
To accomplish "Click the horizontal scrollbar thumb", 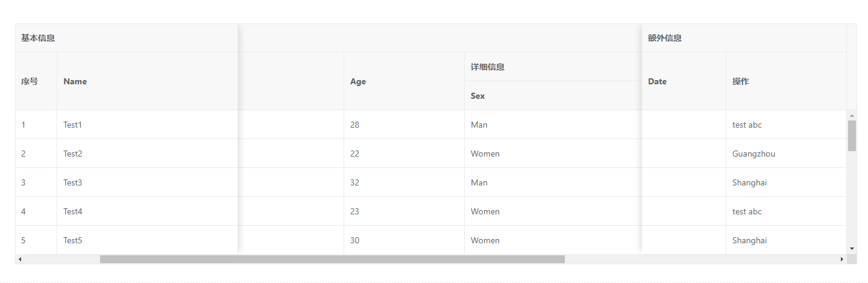I will tap(332, 259).
